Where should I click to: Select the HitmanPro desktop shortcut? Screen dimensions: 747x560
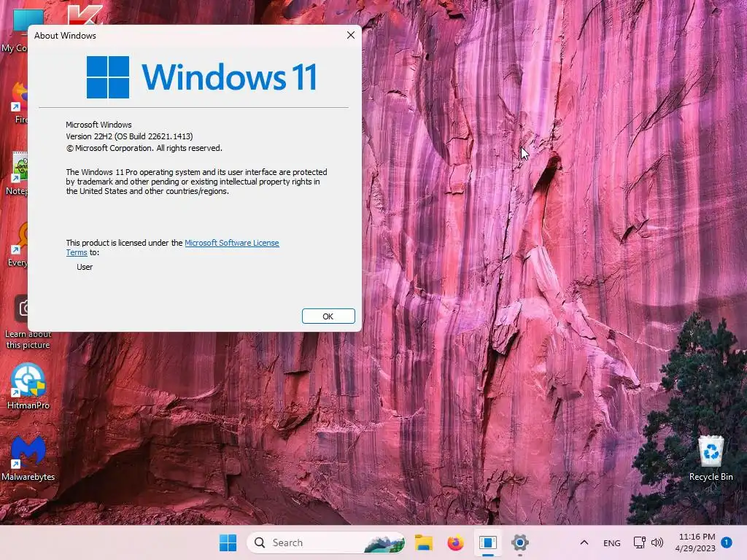tap(28, 386)
